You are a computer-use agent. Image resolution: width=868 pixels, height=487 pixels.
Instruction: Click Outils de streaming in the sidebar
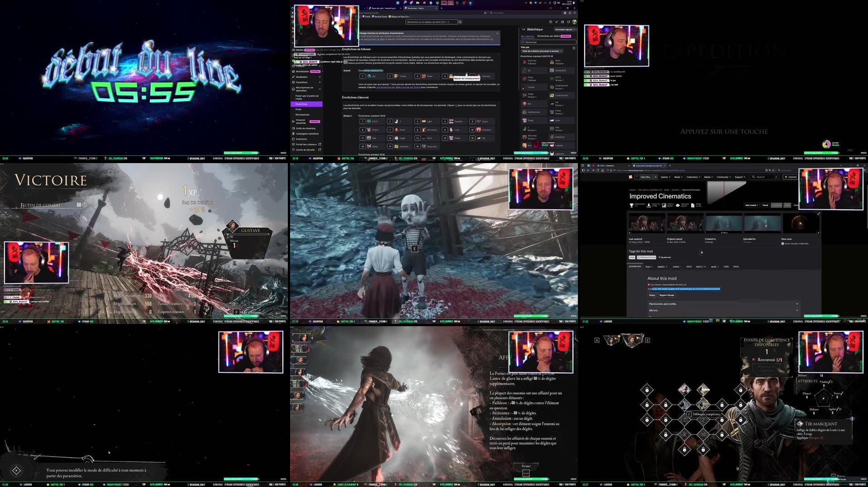[305, 129]
